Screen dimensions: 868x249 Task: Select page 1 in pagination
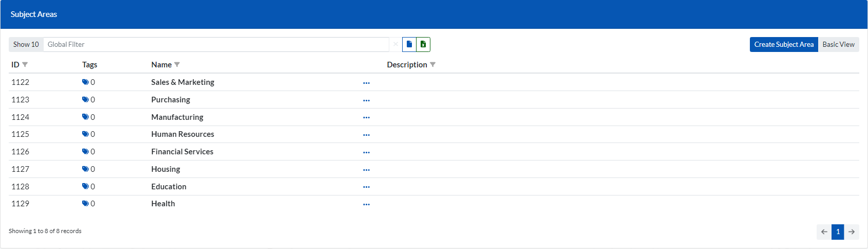pyautogui.click(x=838, y=232)
